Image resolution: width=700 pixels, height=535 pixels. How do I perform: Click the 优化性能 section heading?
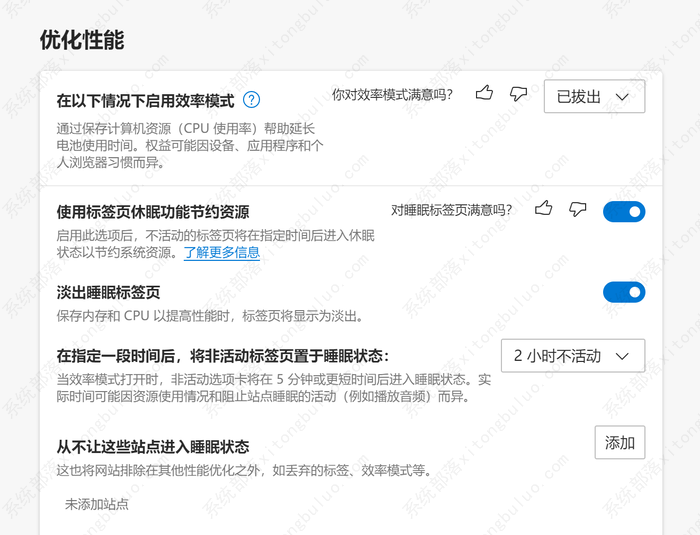82,40
